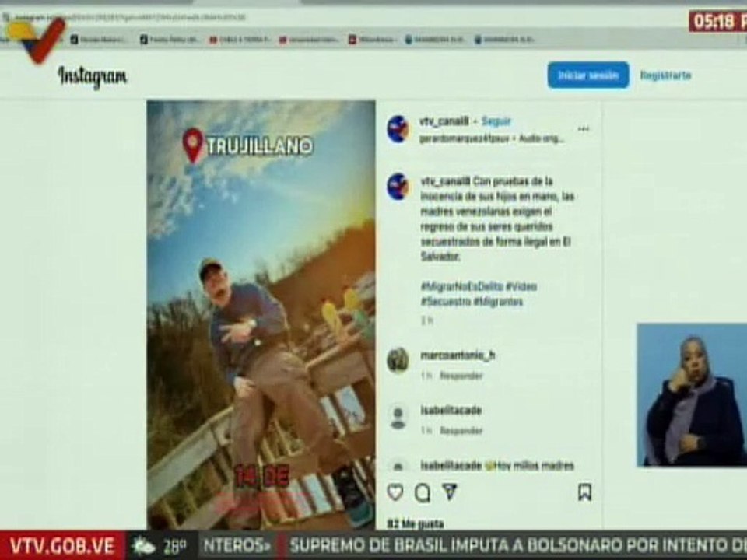Click the Instagram logo
Image resolution: width=747 pixels, height=560 pixels.
[x=93, y=76]
